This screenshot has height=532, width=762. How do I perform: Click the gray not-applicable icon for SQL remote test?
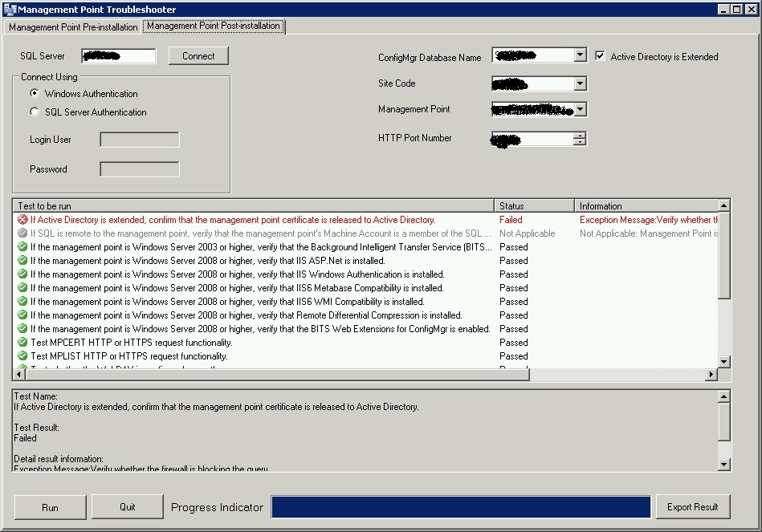22,234
